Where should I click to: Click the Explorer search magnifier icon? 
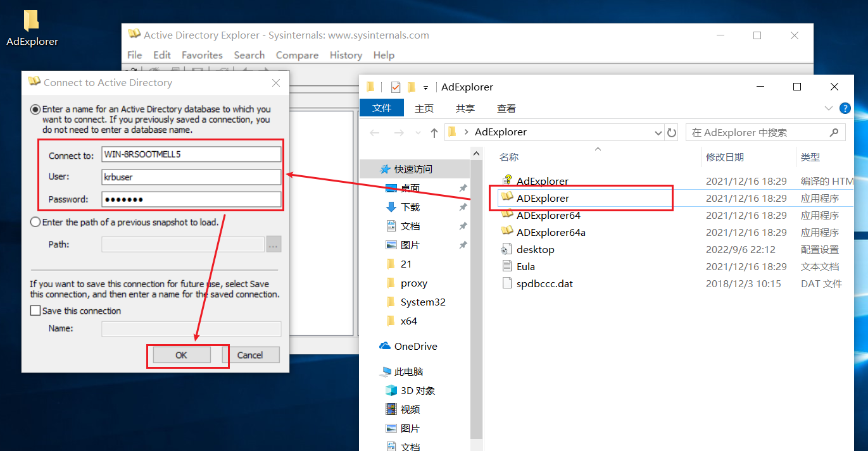pos(834,132)
